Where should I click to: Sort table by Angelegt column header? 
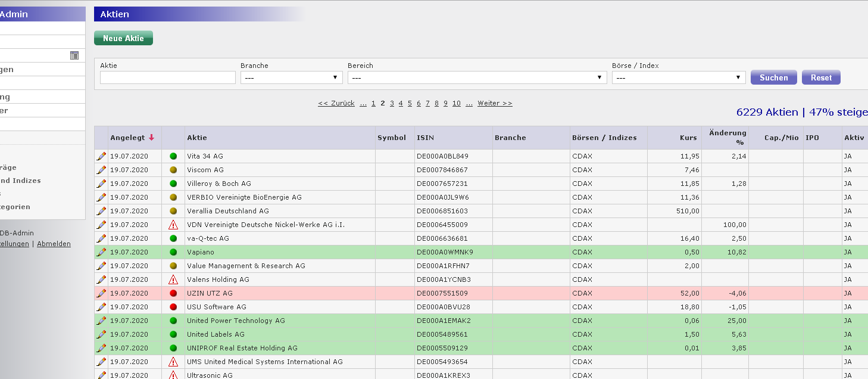pos(127,138)
